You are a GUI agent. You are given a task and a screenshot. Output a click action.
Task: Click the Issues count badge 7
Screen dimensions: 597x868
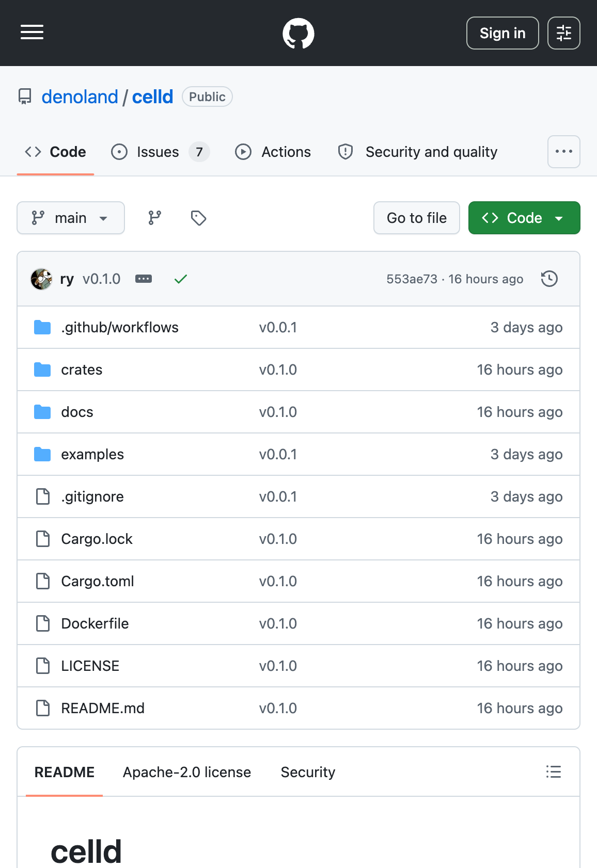pyautogui.click(x=199, y=152)
